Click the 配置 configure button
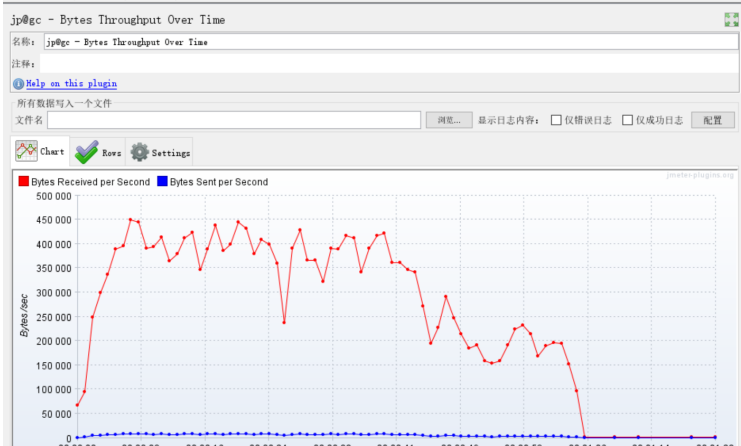Image resolution: width=741 pixels, height=446 pixels. click(713, 120)
